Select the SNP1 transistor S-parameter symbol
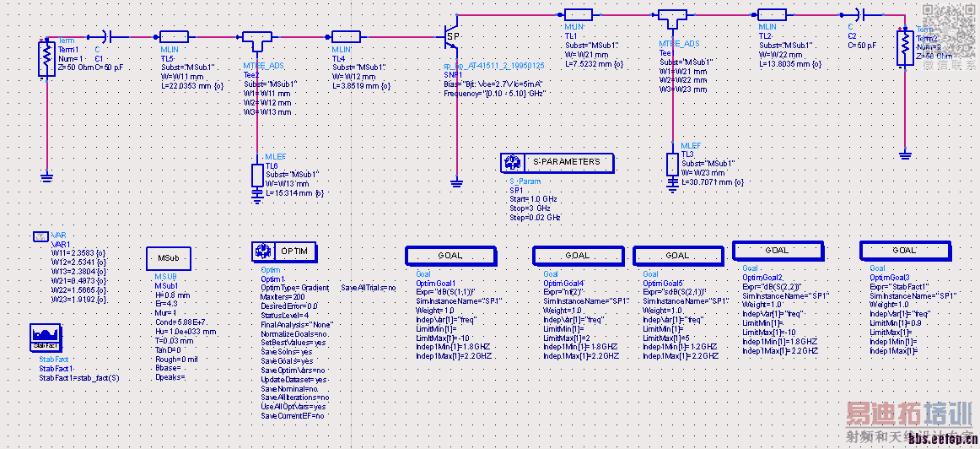This screenshot has height=449, width=980. (x=452, y=37)
